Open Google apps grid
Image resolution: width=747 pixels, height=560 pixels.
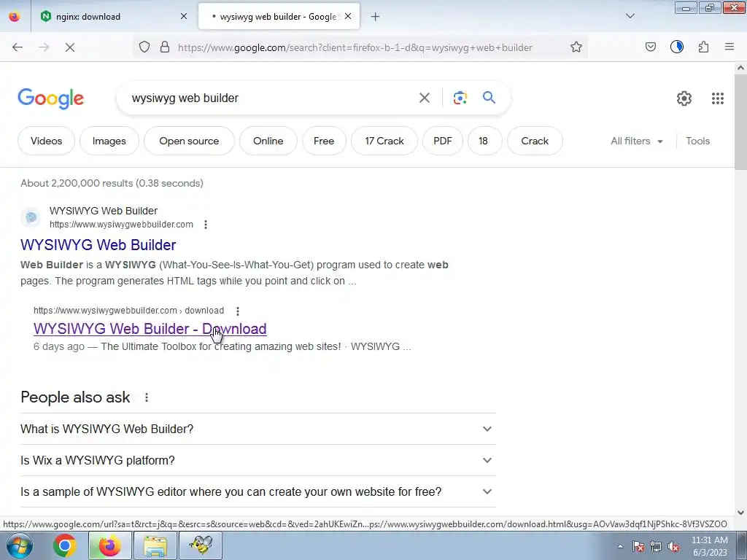tap(718, 98)
